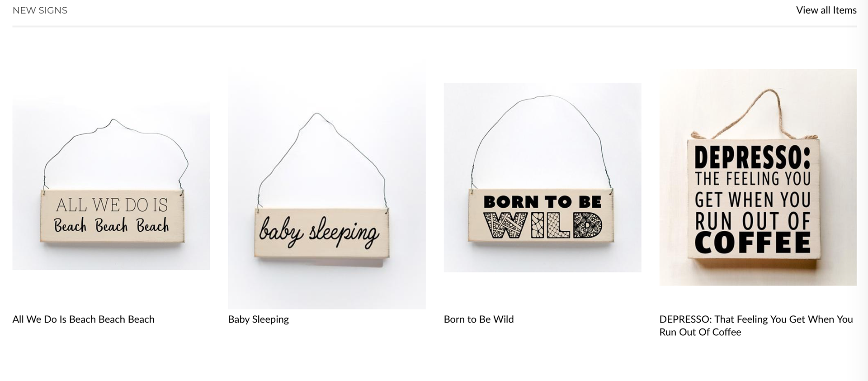Click the NEW SIGNS section heading
The height and width of the screenshot is (381, 868).
pyautogui.click(x=40, y=10)
